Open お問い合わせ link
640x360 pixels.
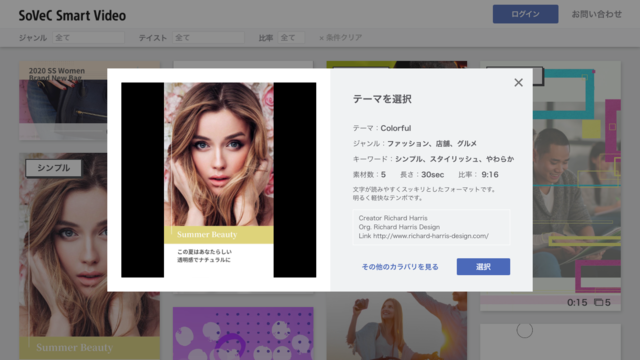[x=596, y=14]
